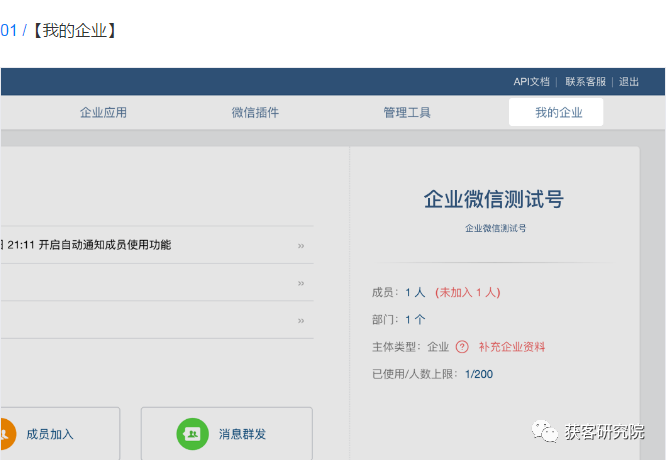Click the small 企业微信测试号 subtitle

pyautogui.click(x=495, y=228)
